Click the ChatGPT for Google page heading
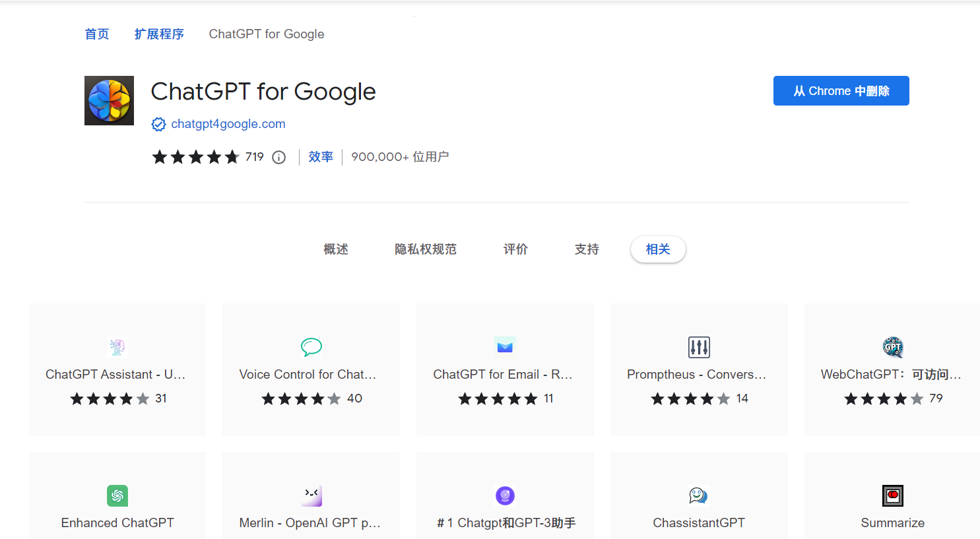This screenshot has height=539, width=980. point(263,92)
